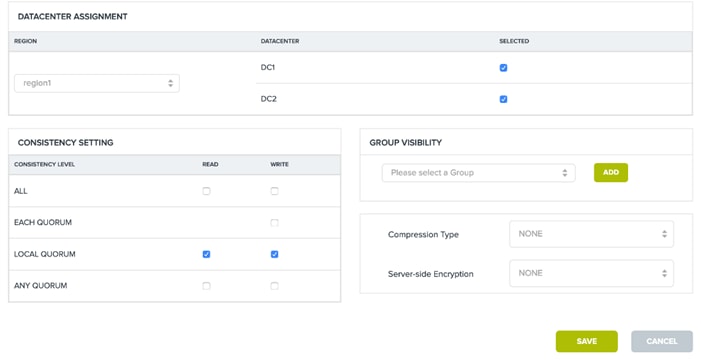
Task: Click the DC2 datacenter name
Action: click(269, 99)
